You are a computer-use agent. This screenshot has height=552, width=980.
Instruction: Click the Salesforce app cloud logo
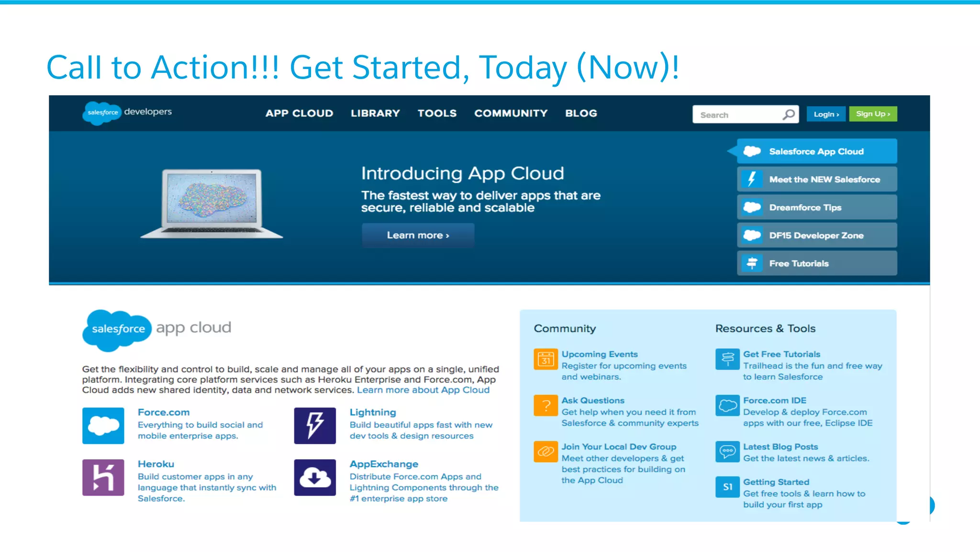tap(156, 330)
